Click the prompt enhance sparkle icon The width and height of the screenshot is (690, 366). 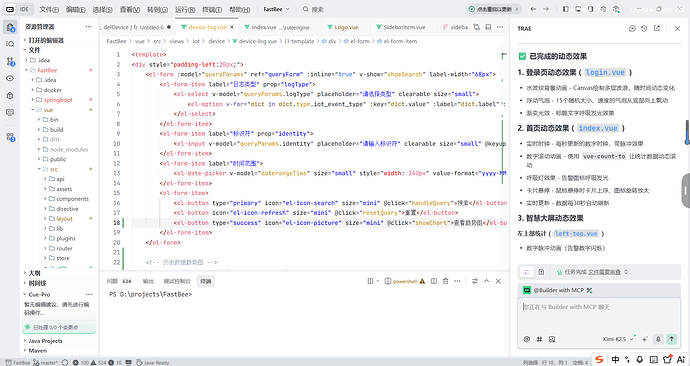645,339
